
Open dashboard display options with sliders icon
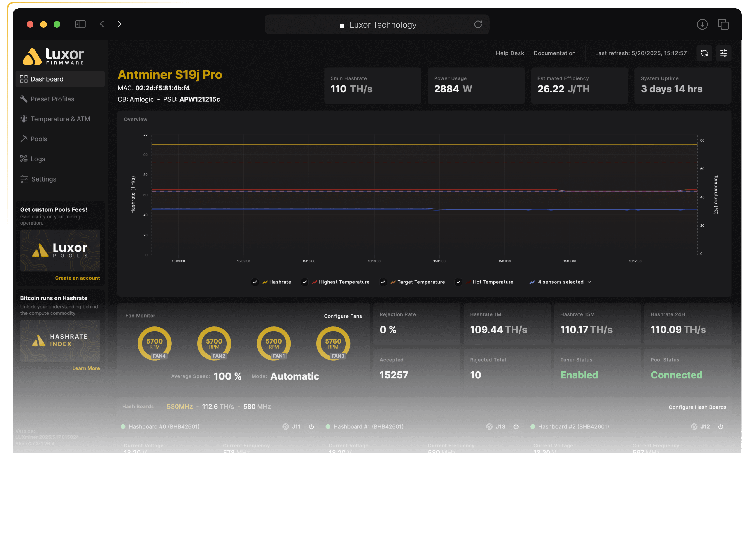[724, 53]
